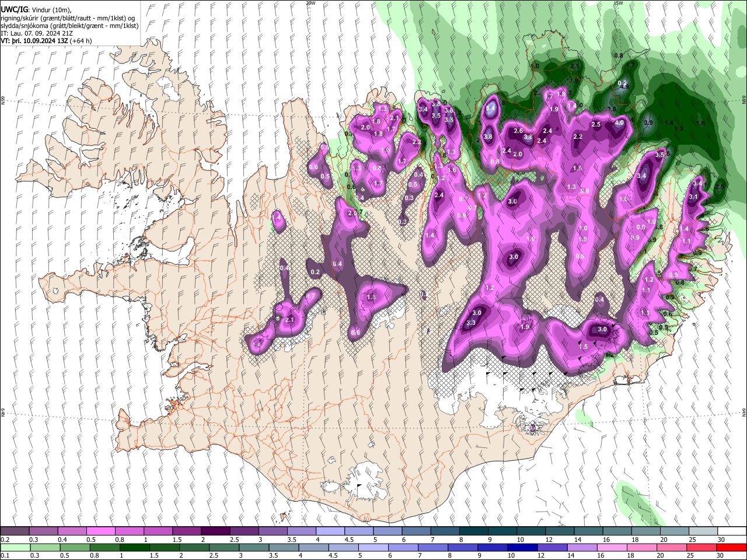Select the 'VT: þri. 10.09.2024 13Z (+64 h)' line
This screenshot has width=747, height=560.
(x=47, y=41)
